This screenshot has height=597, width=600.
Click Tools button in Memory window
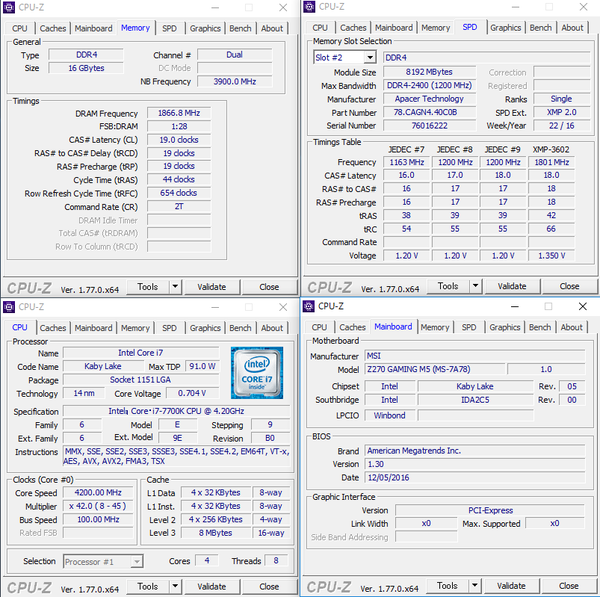click(148, 287)
